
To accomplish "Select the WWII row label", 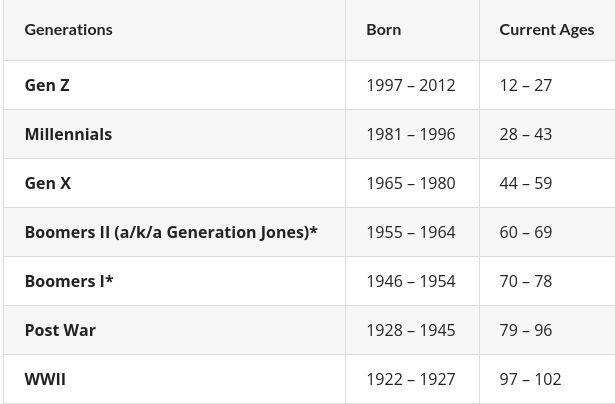I will [x=45, y=379].
